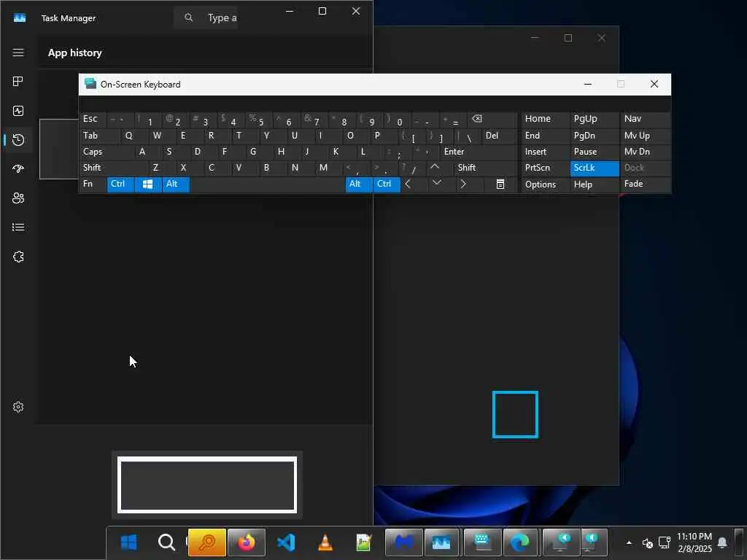Toggle the right Ctrl key

(x=387, y=184)
